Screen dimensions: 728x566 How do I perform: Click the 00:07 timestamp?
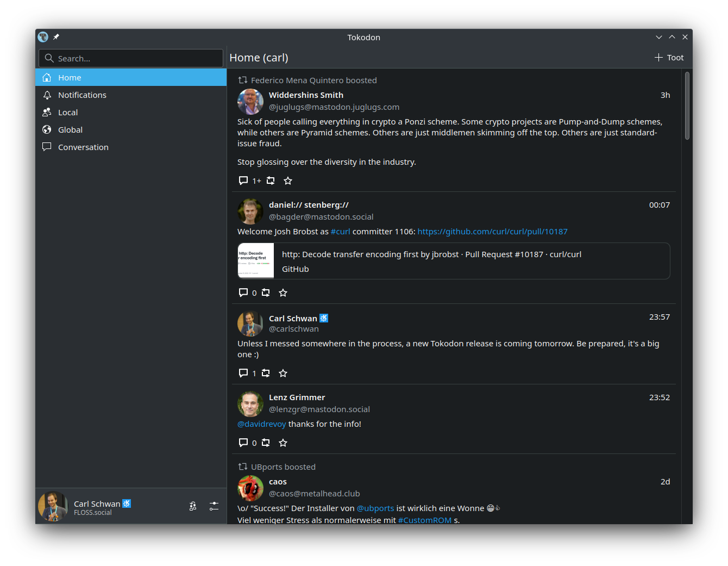click(660, 205)
